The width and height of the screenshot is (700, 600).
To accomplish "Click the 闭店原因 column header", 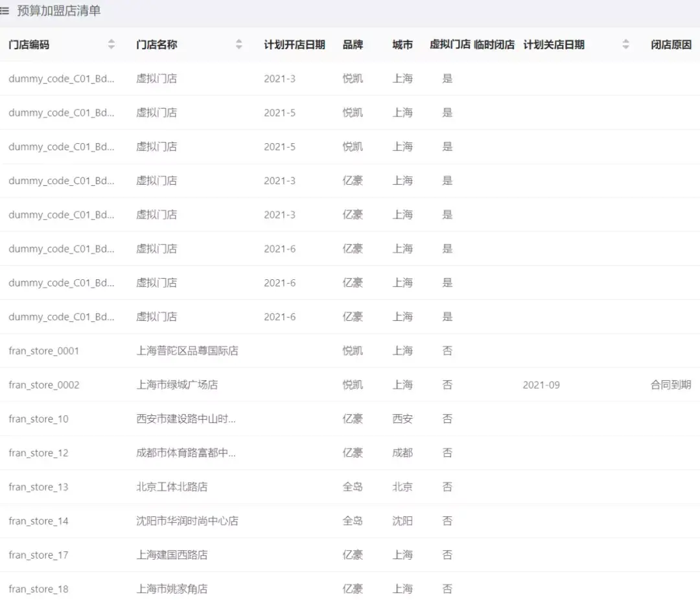I will (x=671, y=45).
